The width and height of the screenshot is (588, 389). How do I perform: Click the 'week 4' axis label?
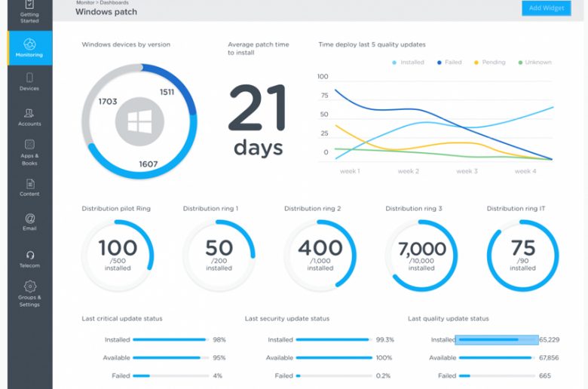(525, 171)
